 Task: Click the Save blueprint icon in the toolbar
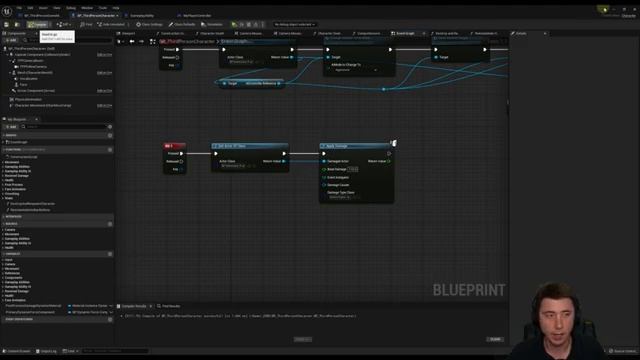click(x=7, y=24)
